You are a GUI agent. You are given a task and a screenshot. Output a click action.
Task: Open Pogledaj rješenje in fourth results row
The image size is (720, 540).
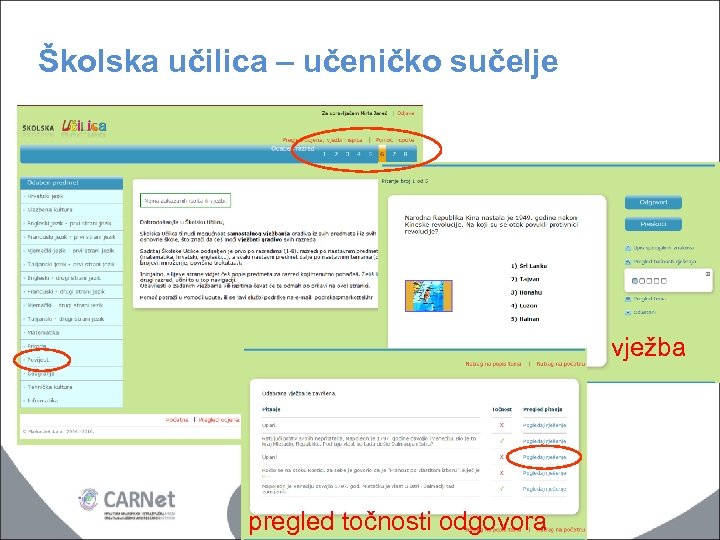tap(545, 473)
